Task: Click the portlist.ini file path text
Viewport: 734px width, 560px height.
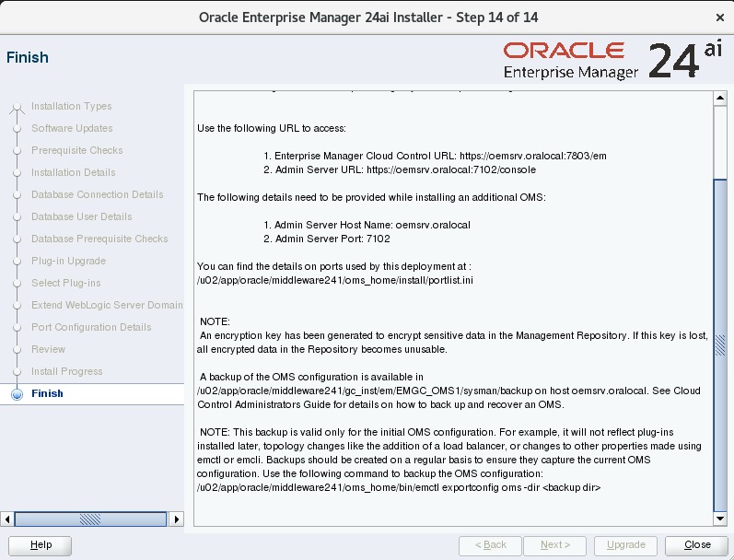Action: [x=335, y=281]
